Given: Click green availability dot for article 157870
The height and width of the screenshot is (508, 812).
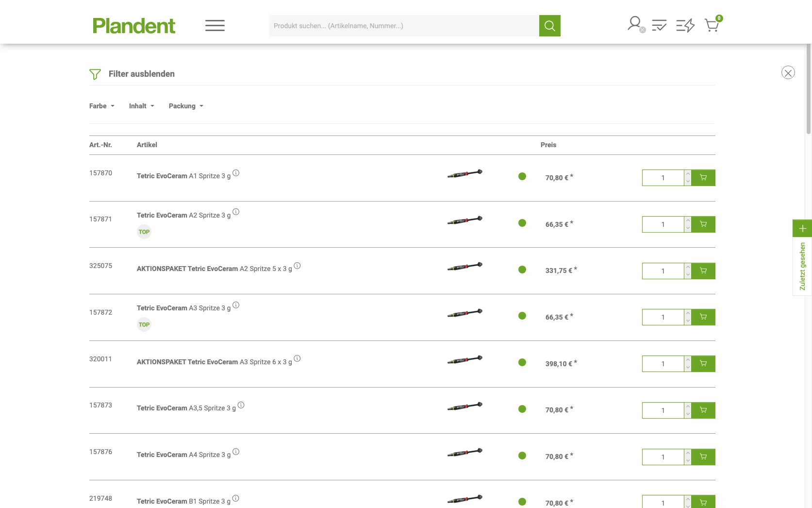Looking at the screenshot, I should click(522, 176).
